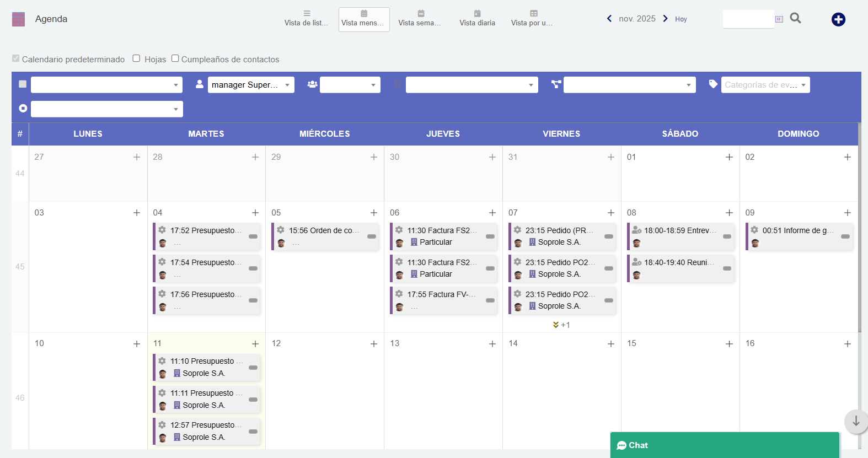This screenshot has width=868, height=458.
Task: Add event on day 27
Action: pyautogui.click(x=137, y=157)
